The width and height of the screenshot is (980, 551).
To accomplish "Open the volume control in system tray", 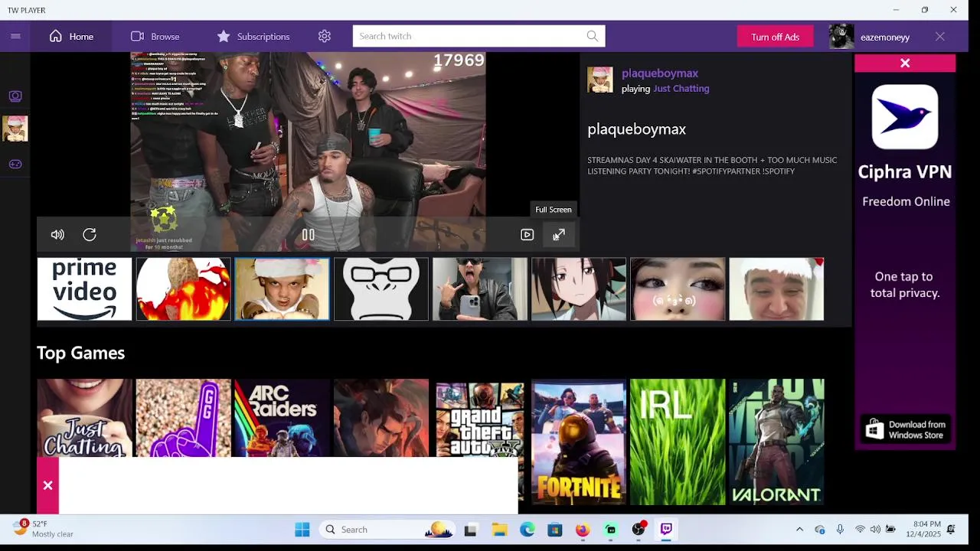I will [x=875, y=530].
